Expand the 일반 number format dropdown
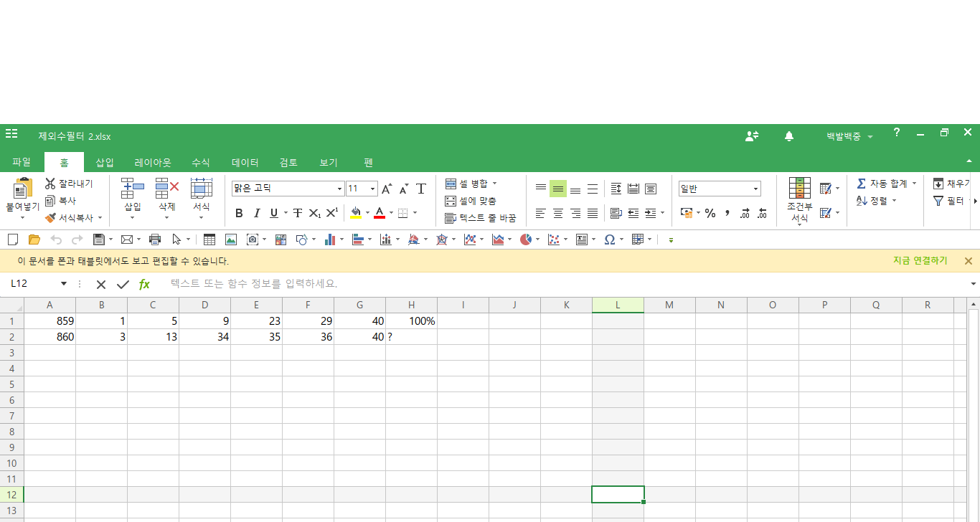The image size is (980, 522). tap(755, 189)
